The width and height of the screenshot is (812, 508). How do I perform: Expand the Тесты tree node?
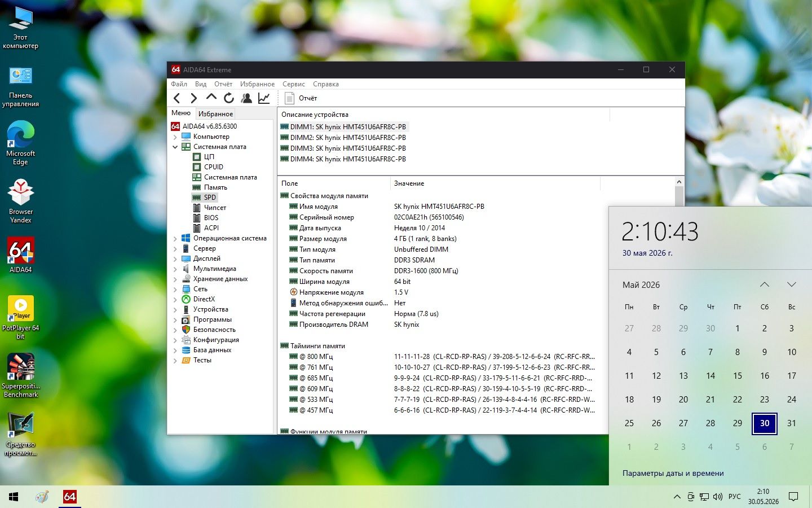[x=175, y=360]
